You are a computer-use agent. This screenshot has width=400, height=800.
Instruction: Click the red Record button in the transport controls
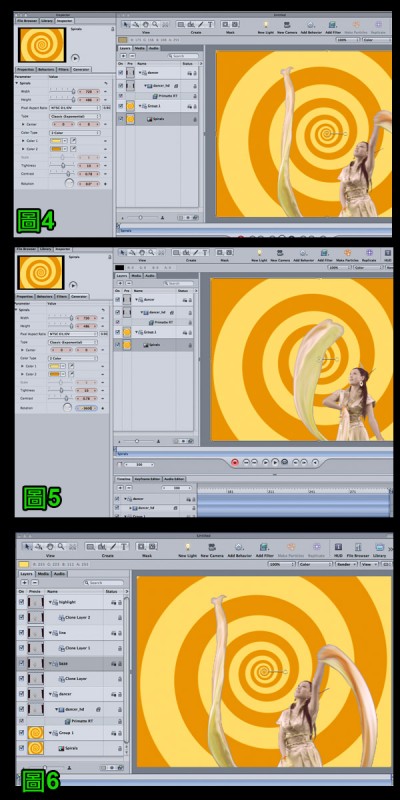point(235,462)
